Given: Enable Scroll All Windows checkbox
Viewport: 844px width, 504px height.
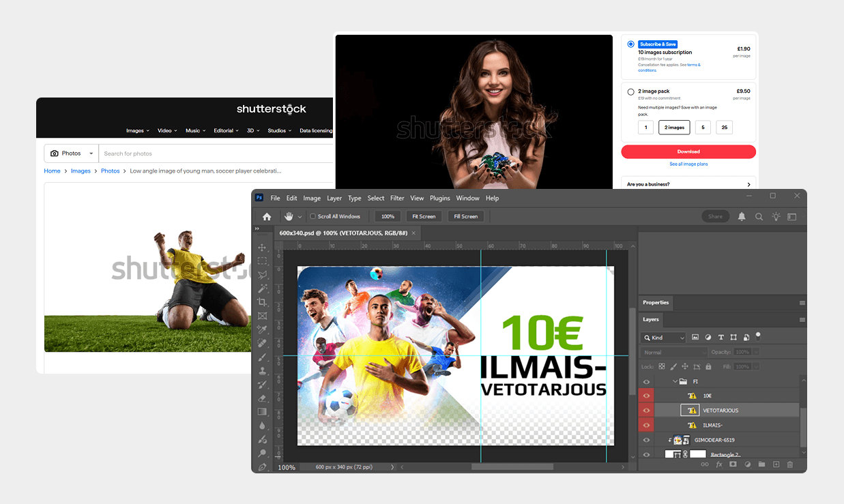Looking at the screenshot, I should click(x=313, y=216).
